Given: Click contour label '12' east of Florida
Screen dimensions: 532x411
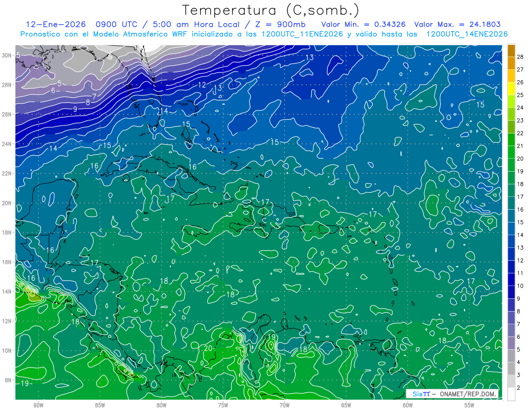Looking at the screenshot, I should click(202, 85).
